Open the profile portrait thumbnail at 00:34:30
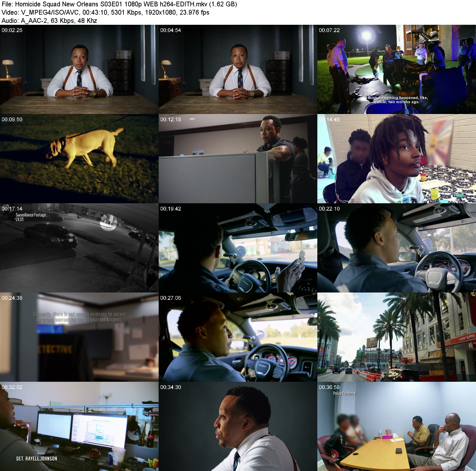This screenshot has width=476, height=471. [238, 427]
